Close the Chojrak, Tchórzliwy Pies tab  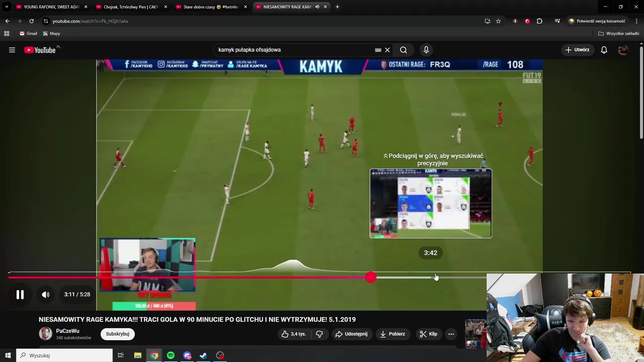point(166,7)
